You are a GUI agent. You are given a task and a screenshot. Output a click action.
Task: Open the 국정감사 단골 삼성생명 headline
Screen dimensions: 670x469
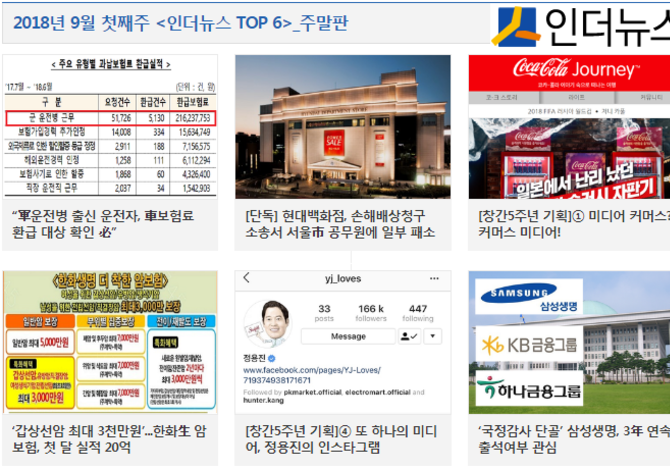(x=574, y=439)
